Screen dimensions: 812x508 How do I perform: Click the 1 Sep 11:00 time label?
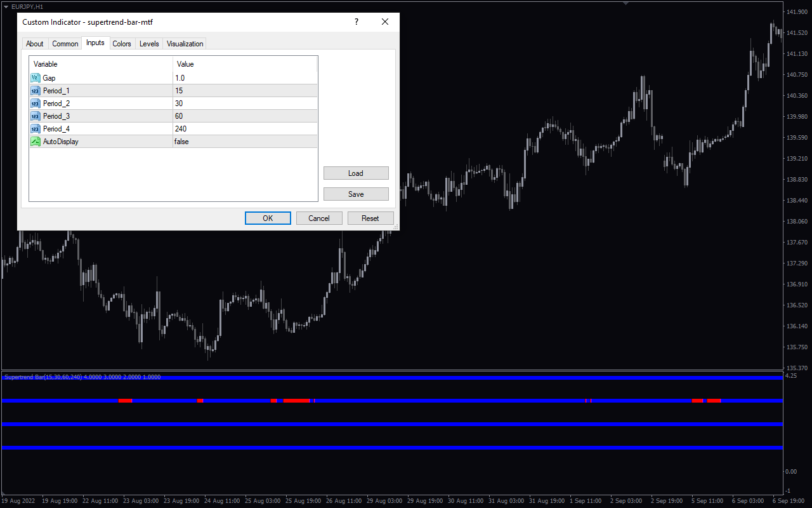pyautogui.click(x=586, y=500)
